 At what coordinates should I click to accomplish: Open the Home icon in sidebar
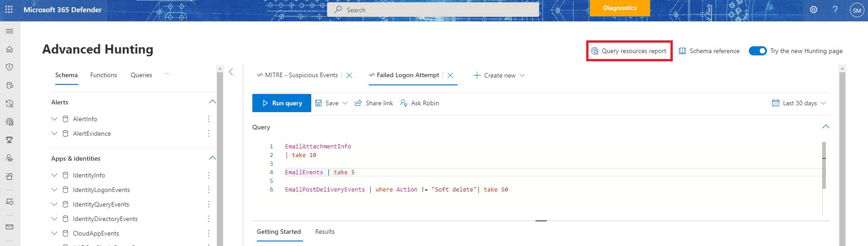click(x=10, y=49)
